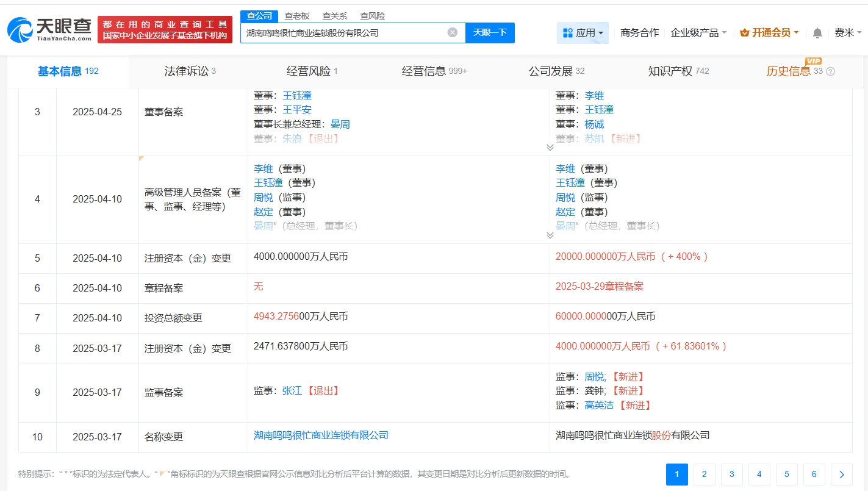868x491 pixels.
Task: Expand row 4 高级管理人员备案 details chevron
Action: coord(550,235)
